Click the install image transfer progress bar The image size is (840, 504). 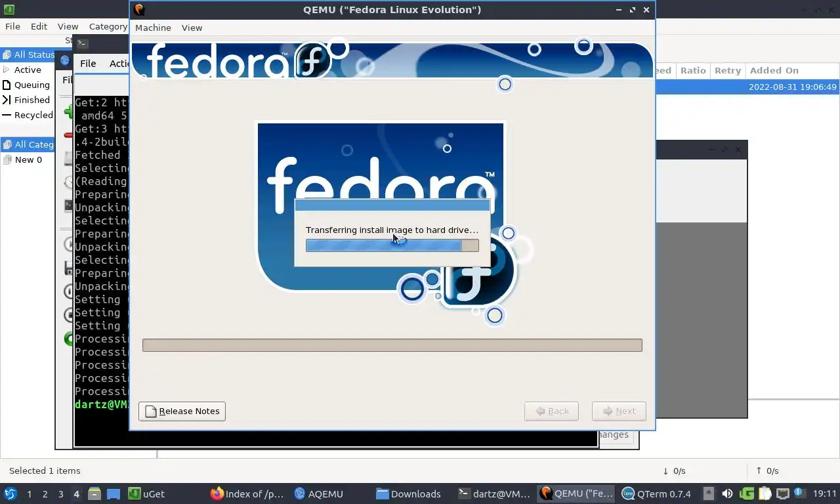pos(392,245)
